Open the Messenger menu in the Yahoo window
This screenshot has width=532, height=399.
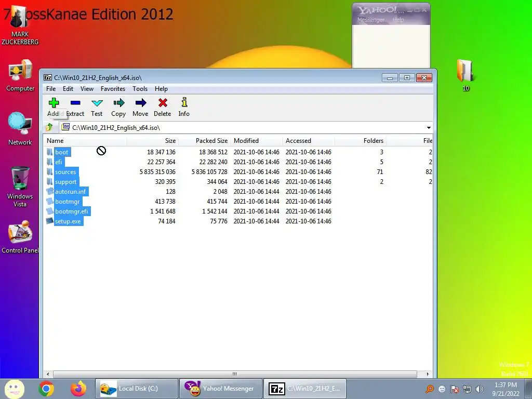point(371,20)
